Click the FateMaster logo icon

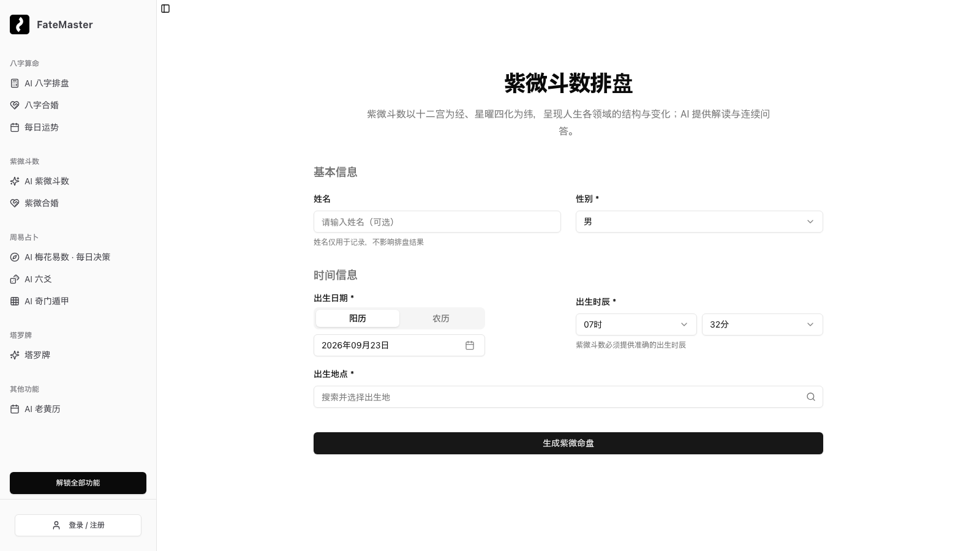point(20,24)
